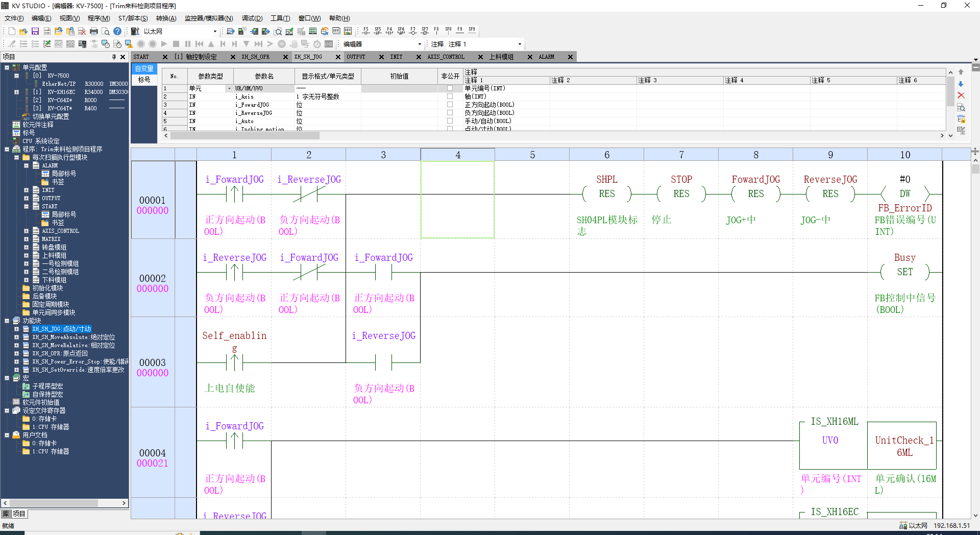Open print preview
980x535 pixels.
pos(106,31)
